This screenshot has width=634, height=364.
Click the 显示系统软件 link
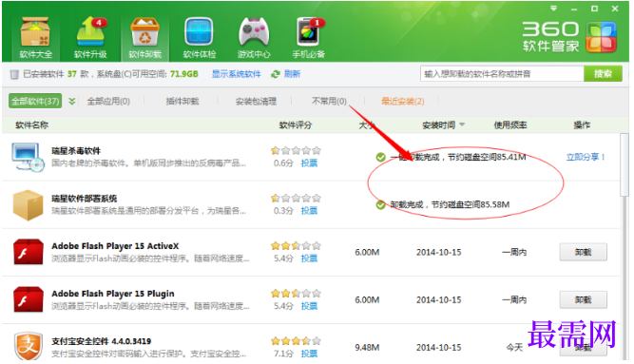point(236,74)
